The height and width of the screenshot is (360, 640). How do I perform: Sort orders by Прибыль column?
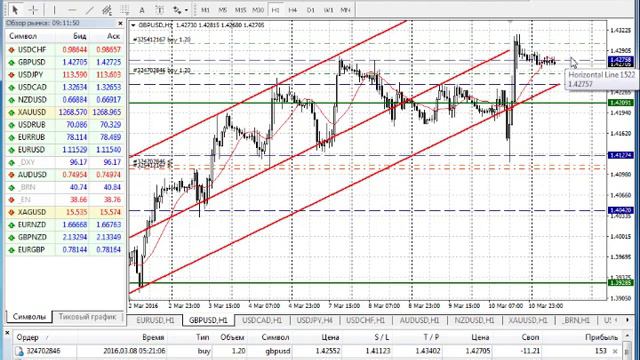click(601, 338)
